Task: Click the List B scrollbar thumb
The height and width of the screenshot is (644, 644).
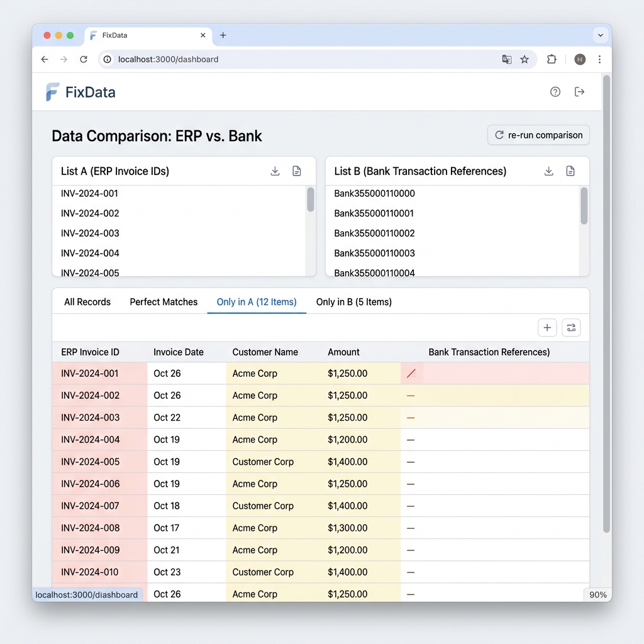Action: (584, 206)
